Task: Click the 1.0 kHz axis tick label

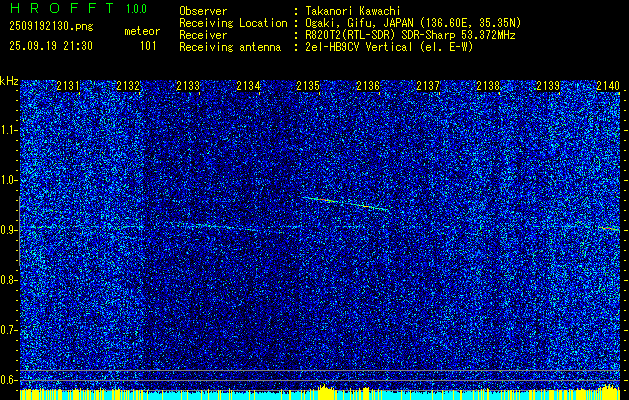Action: click(x=8, y=180)
